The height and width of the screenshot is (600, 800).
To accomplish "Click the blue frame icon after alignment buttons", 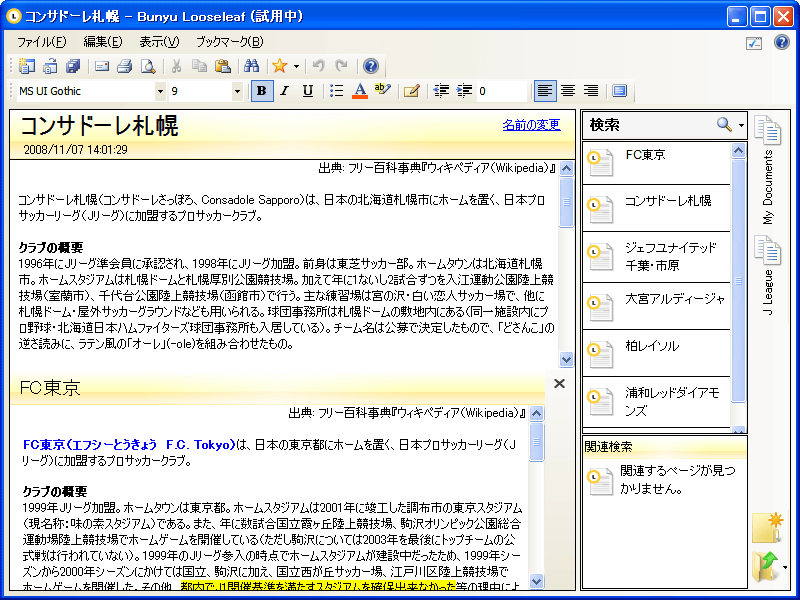I will click(619, 91).
